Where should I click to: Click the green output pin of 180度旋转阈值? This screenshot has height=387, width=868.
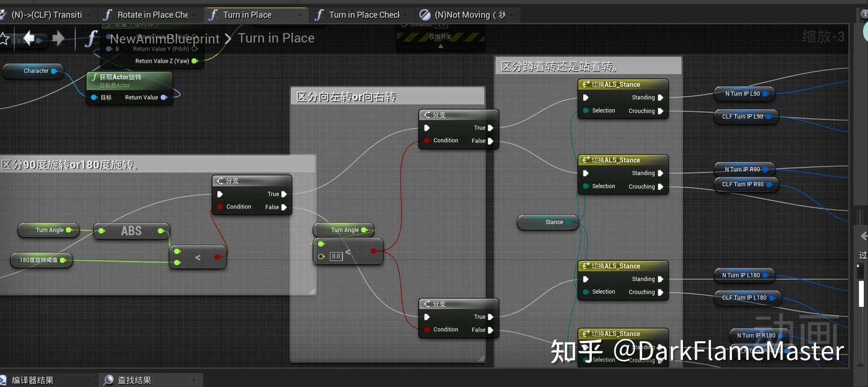tap(62, 260)
